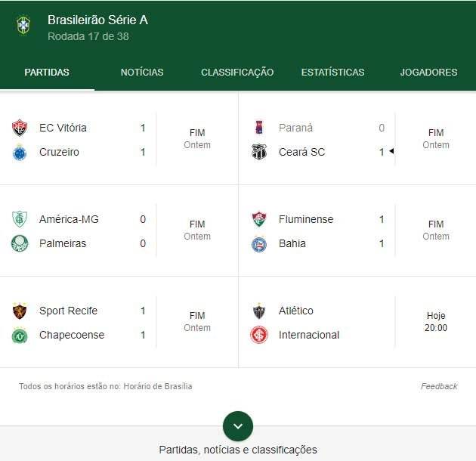Viewport: 476px width, 461px height.
Task: Click the Internacional team crest
Action: click(259, 335)
